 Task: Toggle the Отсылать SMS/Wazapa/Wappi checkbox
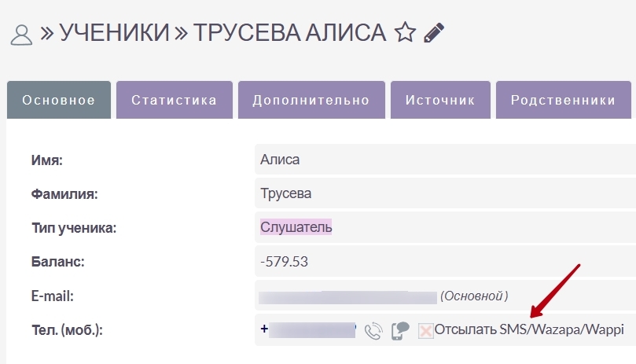pyautogui.click(x=425, y=331)
